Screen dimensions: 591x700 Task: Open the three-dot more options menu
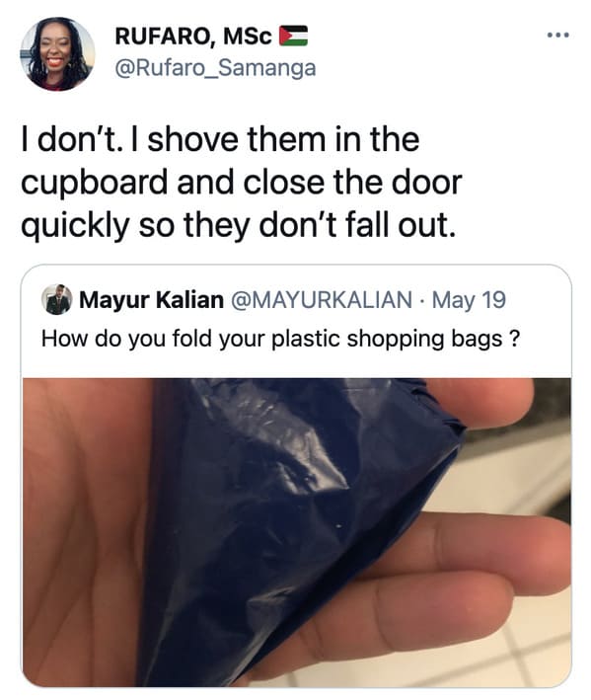click(x=558, y=35)
